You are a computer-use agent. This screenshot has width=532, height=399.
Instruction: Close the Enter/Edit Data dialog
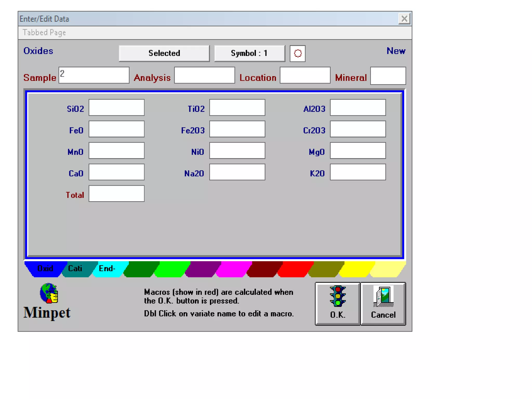click(x=404, y=19)
